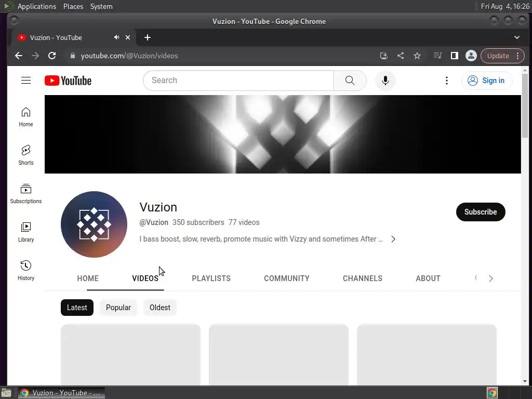Open the ABOUT tab
The height and width of the screenshot is (399, 532).
tap(428, 278)
